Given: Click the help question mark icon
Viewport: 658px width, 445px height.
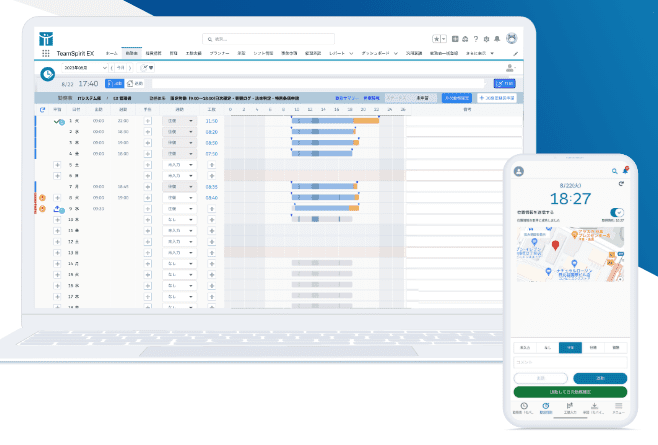Looking at the screenshot, I should coord(477,37).
